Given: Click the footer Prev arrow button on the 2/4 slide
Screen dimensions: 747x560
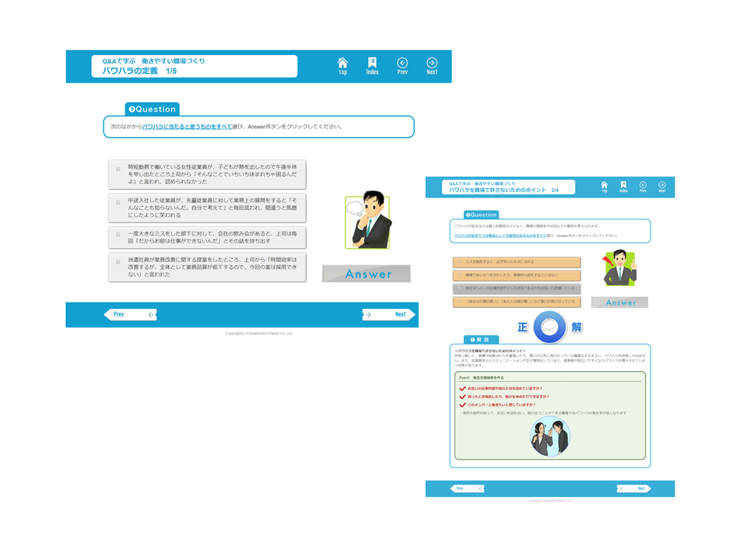Looking at the screenshot, I should pos(468,488).
